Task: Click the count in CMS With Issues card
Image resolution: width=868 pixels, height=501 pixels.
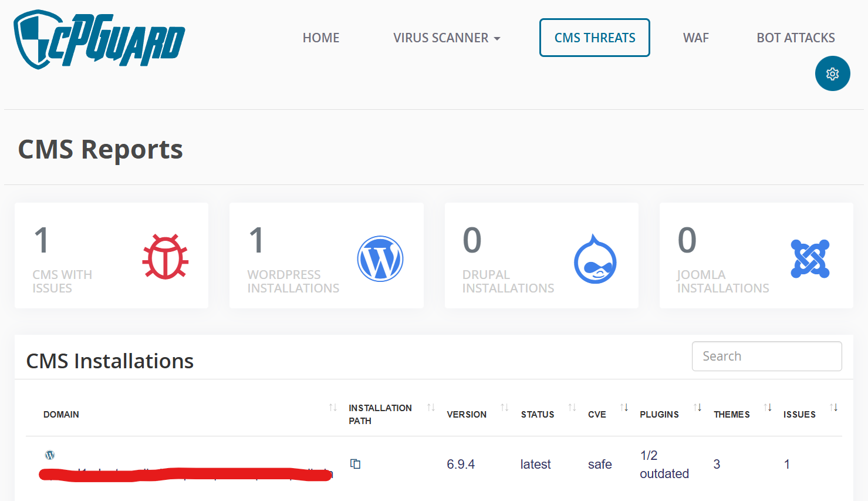Action: pyautogui.click(x=41, y=240)
